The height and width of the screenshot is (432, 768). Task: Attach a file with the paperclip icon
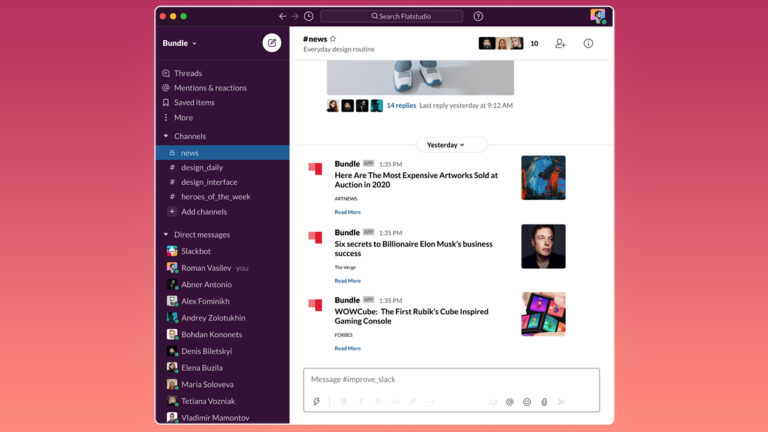pos(544,402)
